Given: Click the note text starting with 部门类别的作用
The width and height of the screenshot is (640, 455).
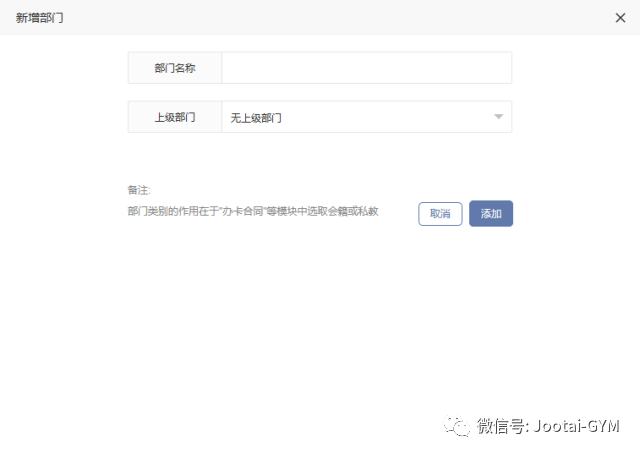Looking at the screenshot, I should (253, 211).
